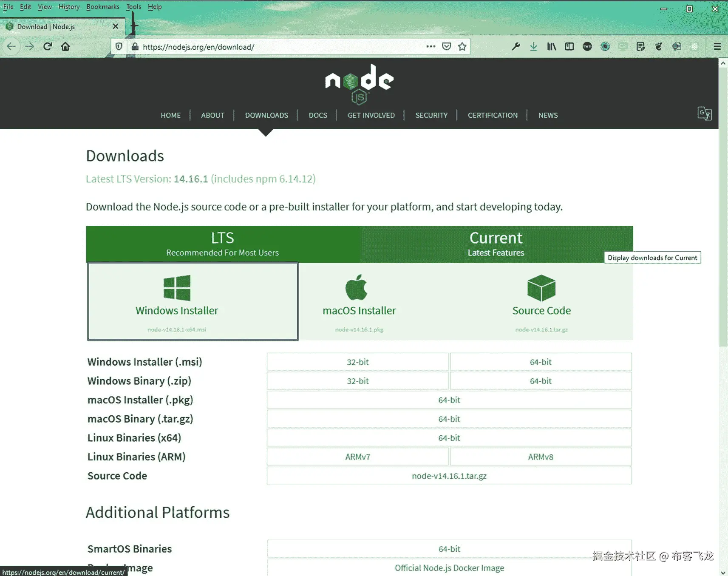
Task: Download Windows Binary (.zip) 32-bit
Action: click(x=358, y=381)
